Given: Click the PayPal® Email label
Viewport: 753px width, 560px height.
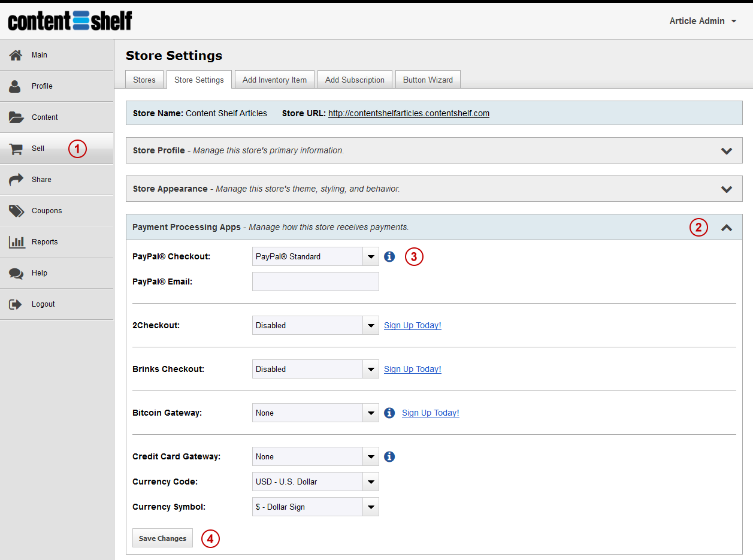Looking at the screenshot, I should pyautogui.click(x=162, y=281).
